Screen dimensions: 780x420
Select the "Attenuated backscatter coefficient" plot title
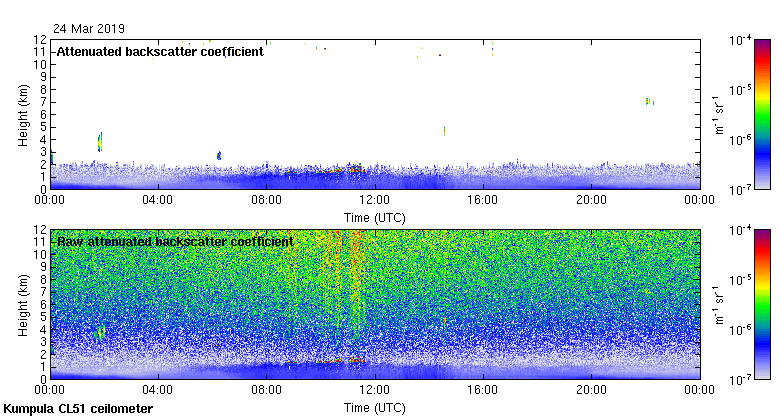coord(160,52)
